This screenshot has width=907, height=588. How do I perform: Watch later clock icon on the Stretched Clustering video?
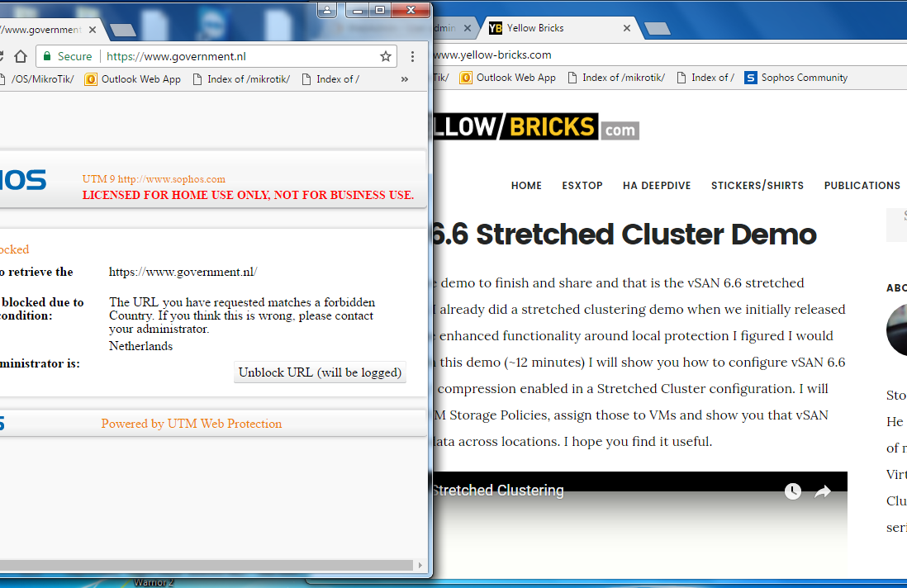792,491
